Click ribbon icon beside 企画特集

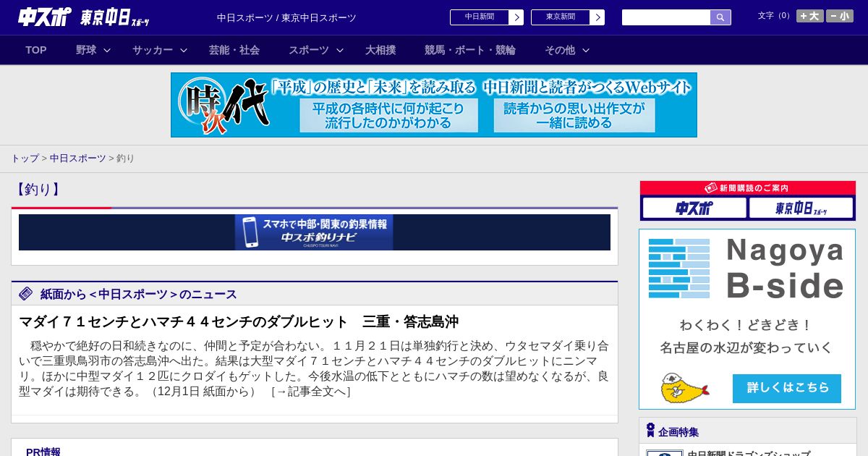650,431
